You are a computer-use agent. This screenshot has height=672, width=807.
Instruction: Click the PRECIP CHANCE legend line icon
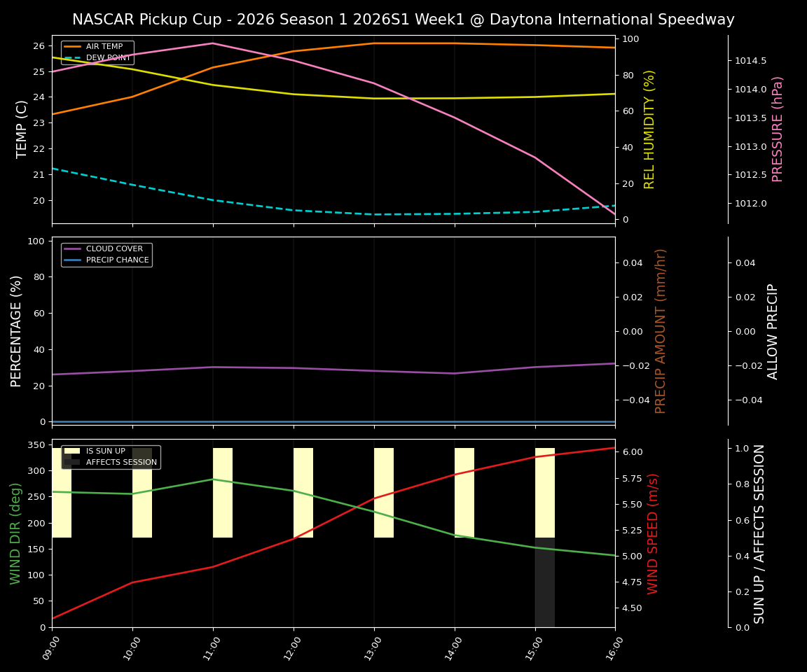[72, 259]
